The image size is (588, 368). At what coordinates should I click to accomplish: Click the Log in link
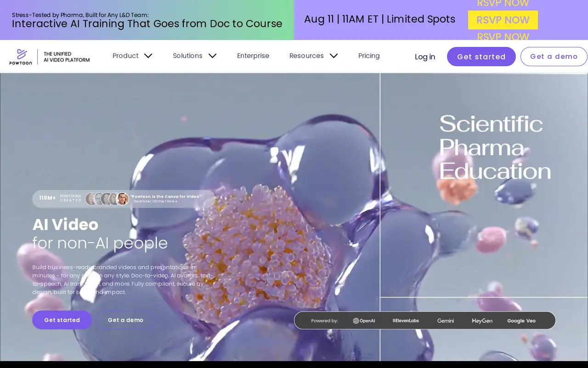pos(425,57)
